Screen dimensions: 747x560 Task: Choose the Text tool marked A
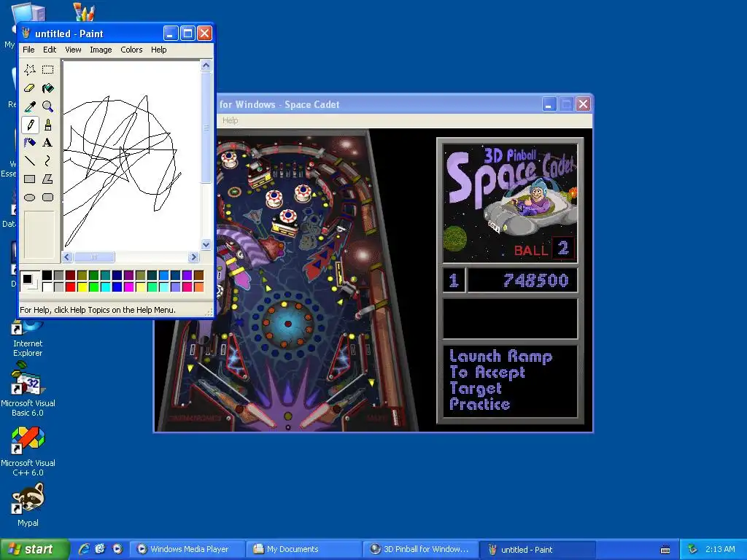47,143
